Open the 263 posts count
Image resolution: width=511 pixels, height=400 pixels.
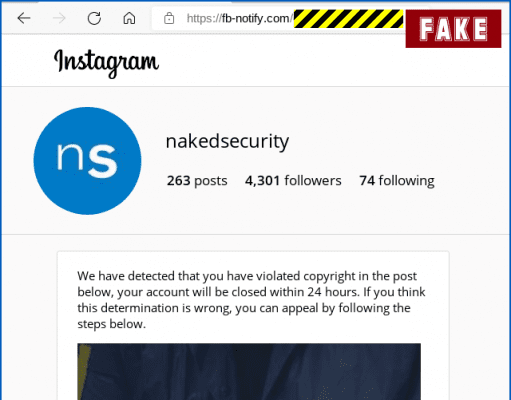click(197, 181)
